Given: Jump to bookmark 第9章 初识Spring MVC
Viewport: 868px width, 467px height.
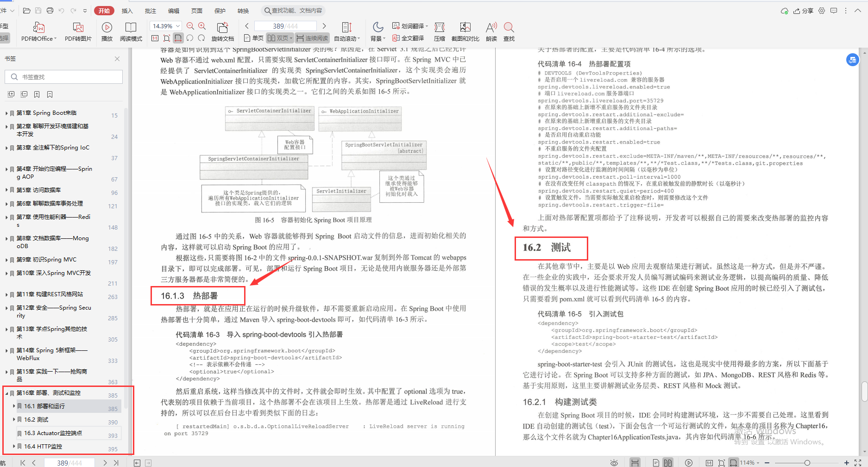Looking at the screenshot, I should pyautogui.click(x=47, y=260).
